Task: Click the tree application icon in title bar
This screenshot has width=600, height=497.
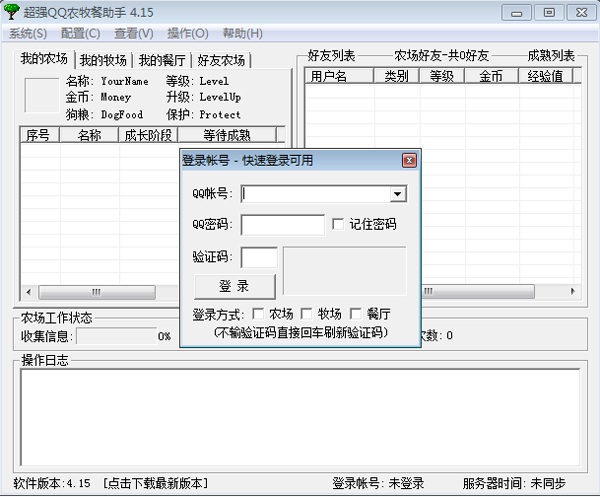Action: pos(11,12)
